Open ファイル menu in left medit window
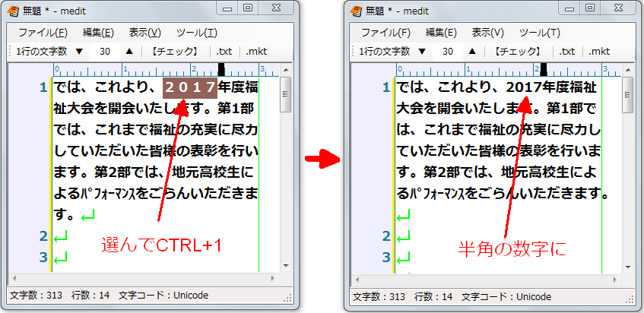Image resolution: width=644 pixels, height=313 pixels. 43,33
